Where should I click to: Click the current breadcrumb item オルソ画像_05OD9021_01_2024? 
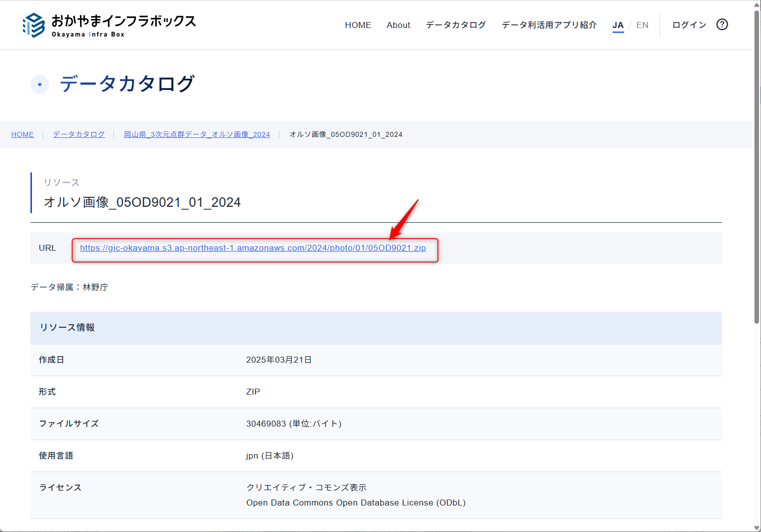(346, 134)
